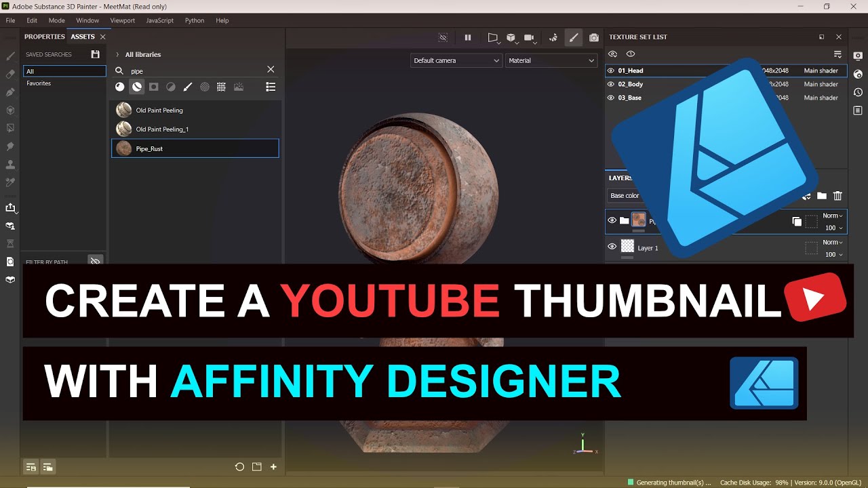Open the Layer 1 Norm blend mode dropdown
The width and height of the screenshot is (868, 488).
pos(833,242)
